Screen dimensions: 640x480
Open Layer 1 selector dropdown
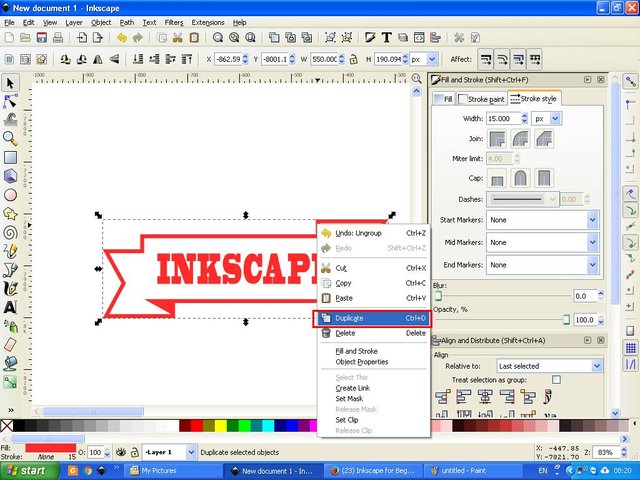click(169, 452)
